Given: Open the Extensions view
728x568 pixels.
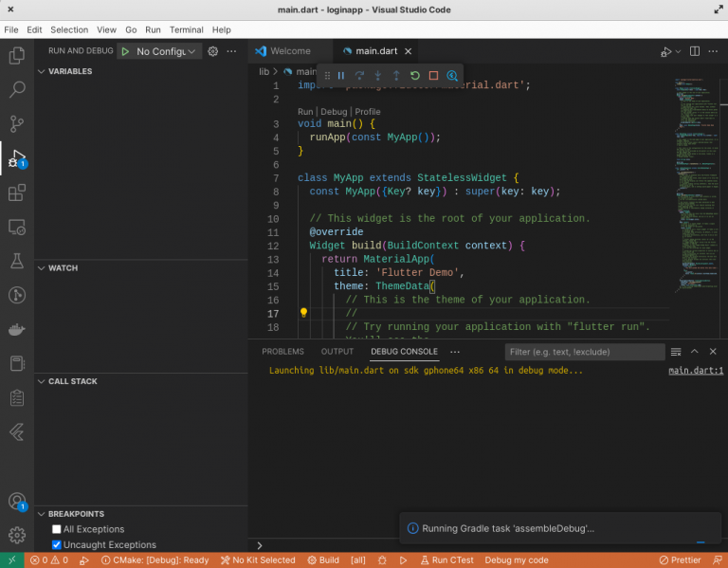Looking at the screenshot, I should tap(16, 193).
